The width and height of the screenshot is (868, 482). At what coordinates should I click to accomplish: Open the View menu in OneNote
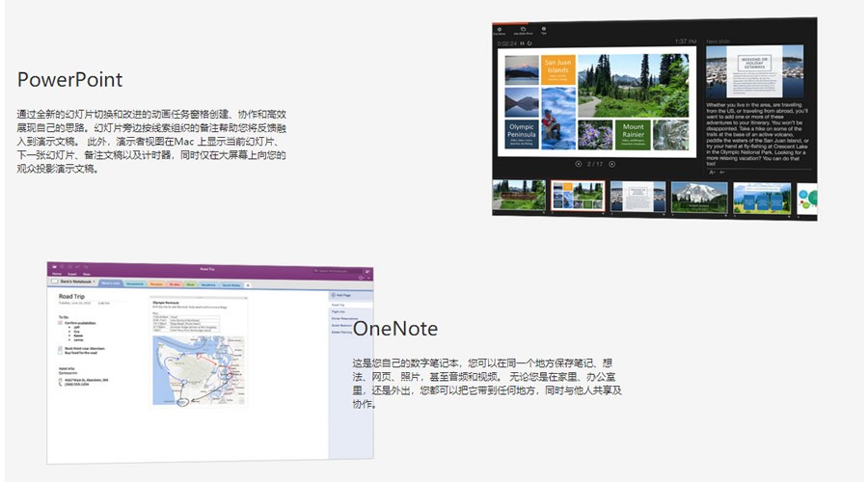click(87, 274)
